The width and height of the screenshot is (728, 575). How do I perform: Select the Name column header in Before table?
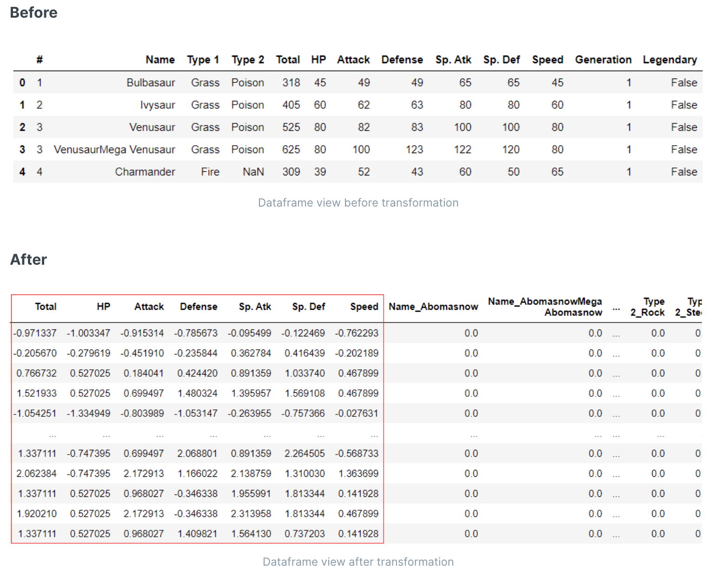pos(160,60)
